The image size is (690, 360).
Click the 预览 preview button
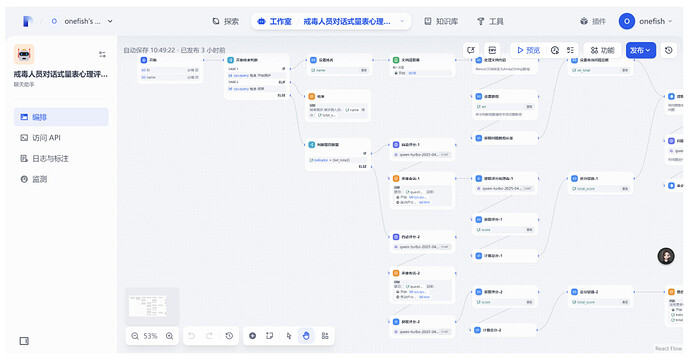[x=528, y=50]
